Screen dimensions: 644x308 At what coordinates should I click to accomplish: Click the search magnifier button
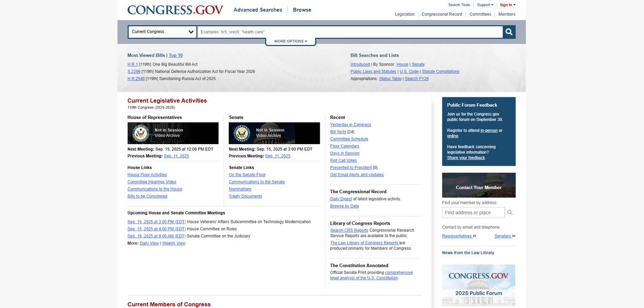pyautogui.click(x=509, y=32)
